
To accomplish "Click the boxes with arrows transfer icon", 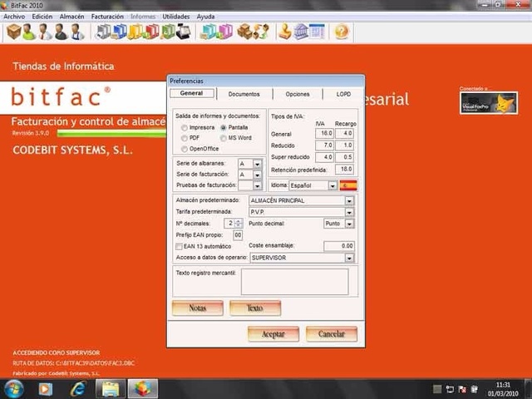I will pyautogui.click(x=261, y=32).
